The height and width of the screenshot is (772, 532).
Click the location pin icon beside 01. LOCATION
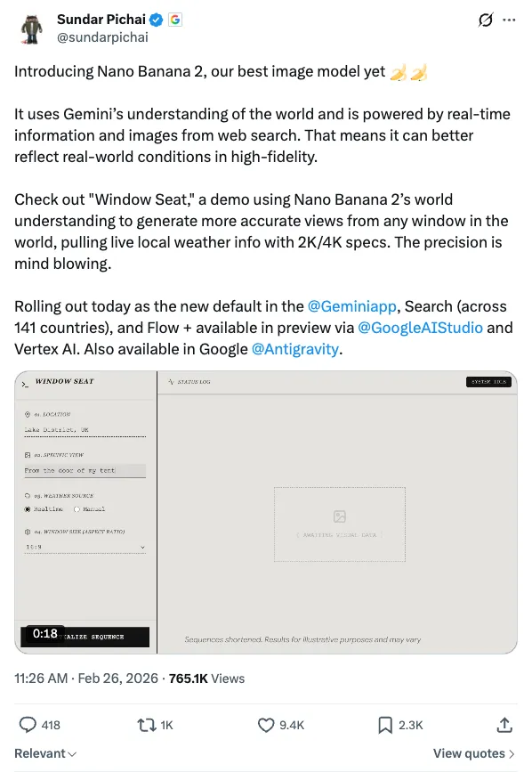click(28, 414)
